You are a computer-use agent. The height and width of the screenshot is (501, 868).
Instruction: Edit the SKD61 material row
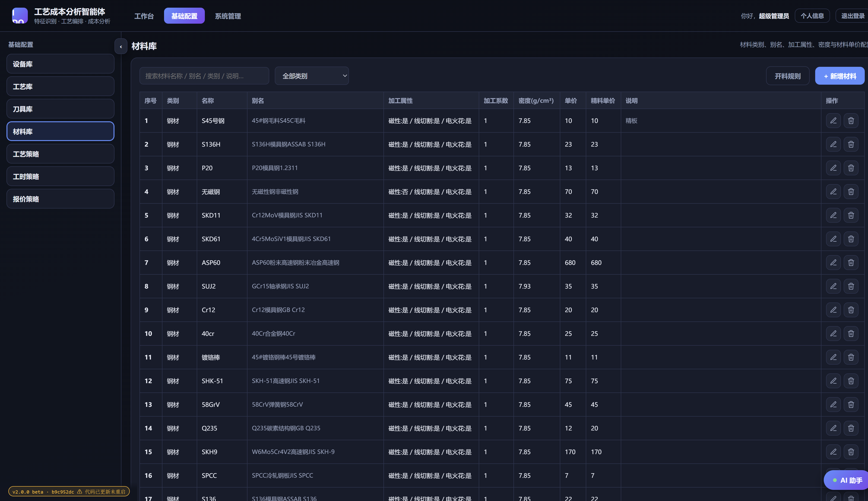pos(833,239)
